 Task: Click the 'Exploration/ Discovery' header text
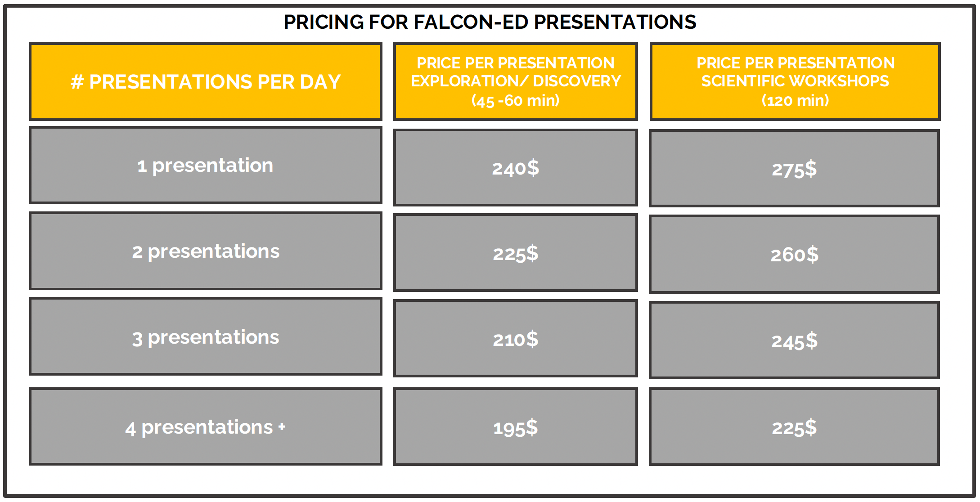point(516,81)
